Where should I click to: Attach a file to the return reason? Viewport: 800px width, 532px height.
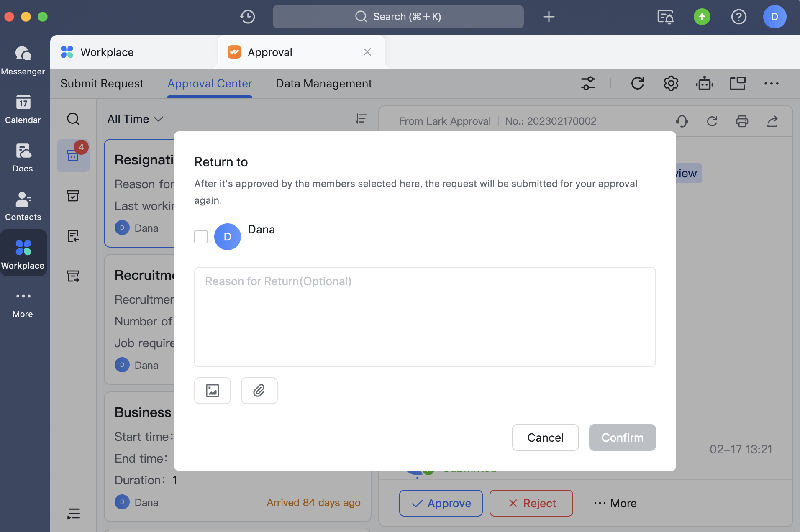pos(259,390)
